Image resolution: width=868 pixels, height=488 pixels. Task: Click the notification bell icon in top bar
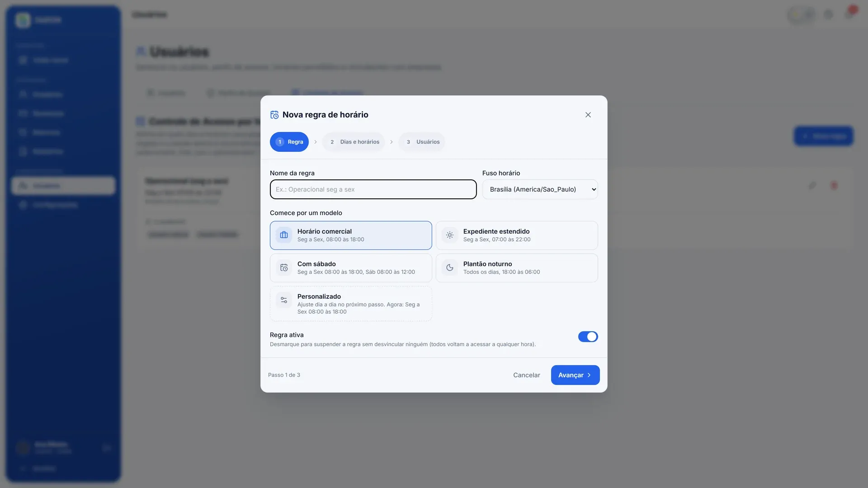tap(849, 14)
